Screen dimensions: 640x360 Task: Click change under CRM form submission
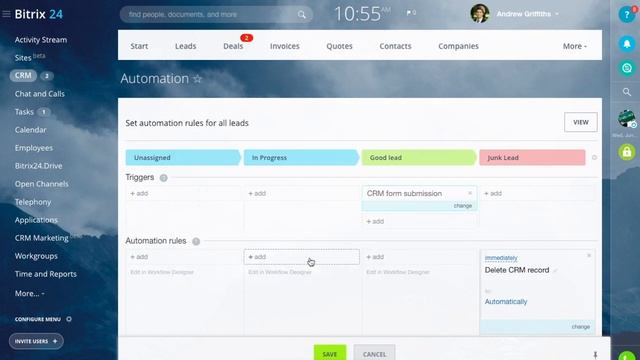(462, 206)
